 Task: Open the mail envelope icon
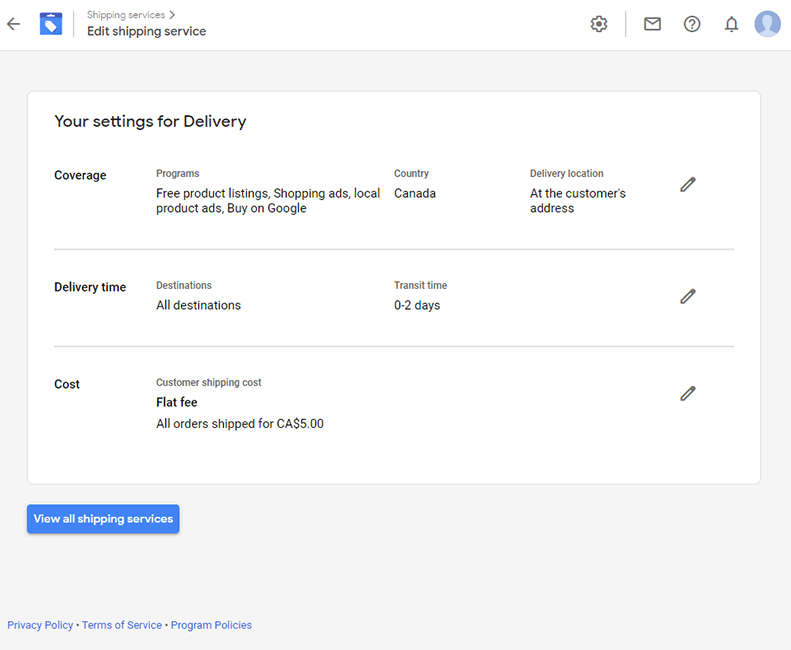point(652,24)
